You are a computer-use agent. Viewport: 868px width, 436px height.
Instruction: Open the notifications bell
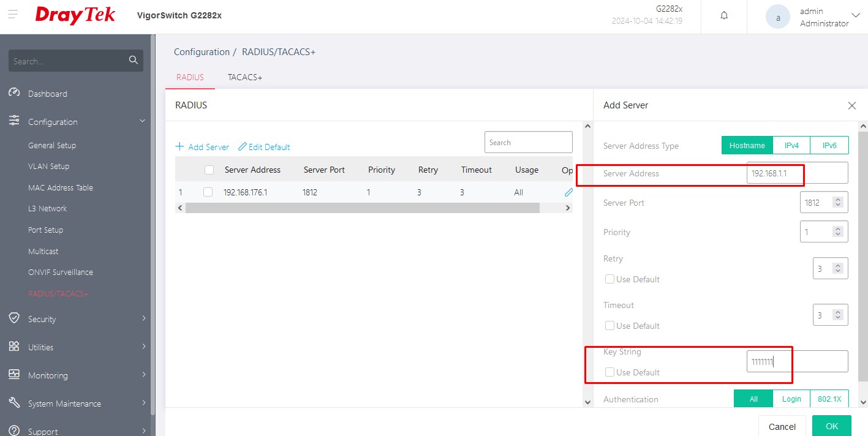tap(724, 16)
